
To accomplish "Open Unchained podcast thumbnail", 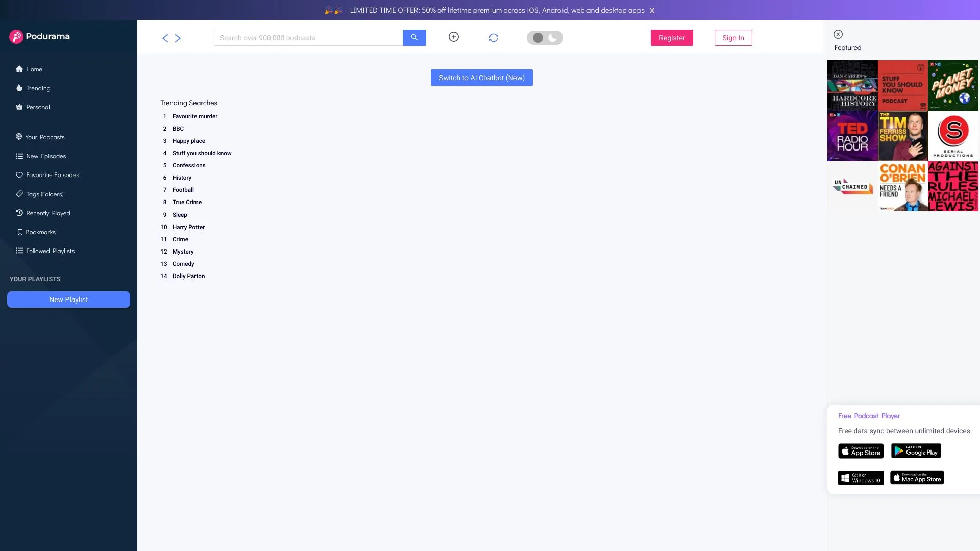I will [x=852, y=186].
